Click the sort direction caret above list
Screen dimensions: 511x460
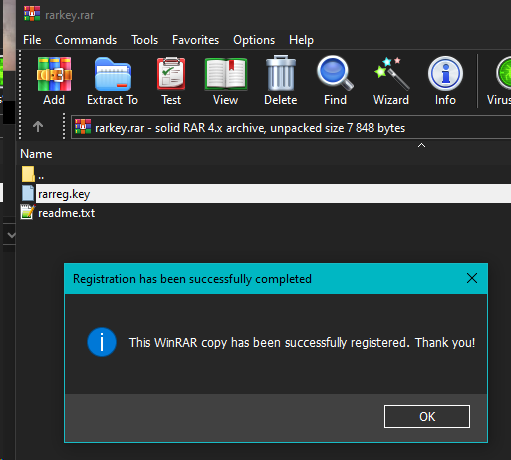(421, 145)
